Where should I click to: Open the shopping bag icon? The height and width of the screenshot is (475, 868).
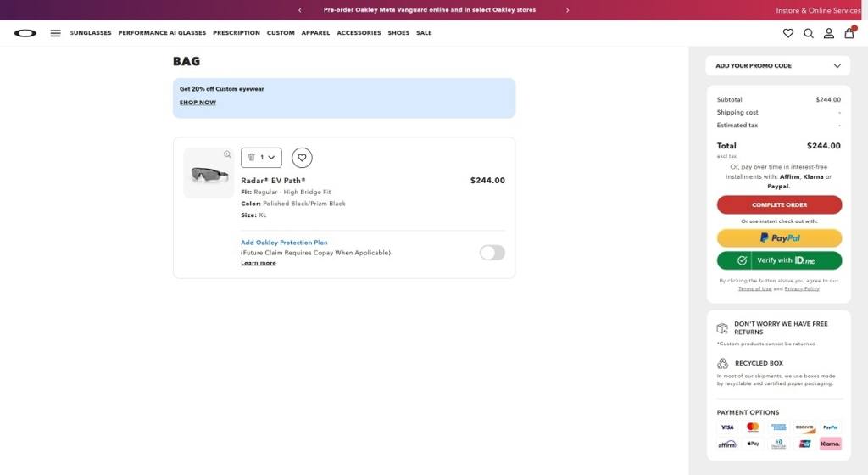click(849, 33)
